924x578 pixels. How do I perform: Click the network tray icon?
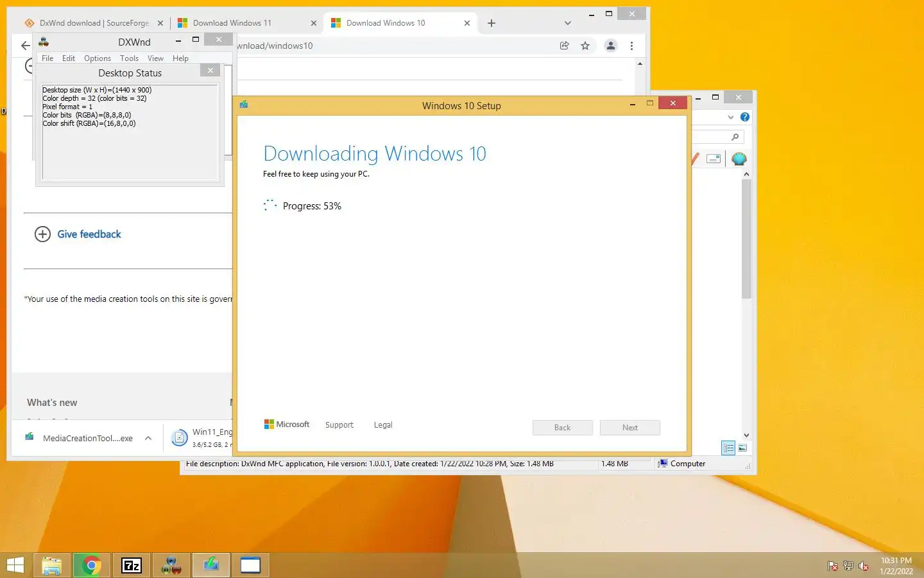pos(848,566)
